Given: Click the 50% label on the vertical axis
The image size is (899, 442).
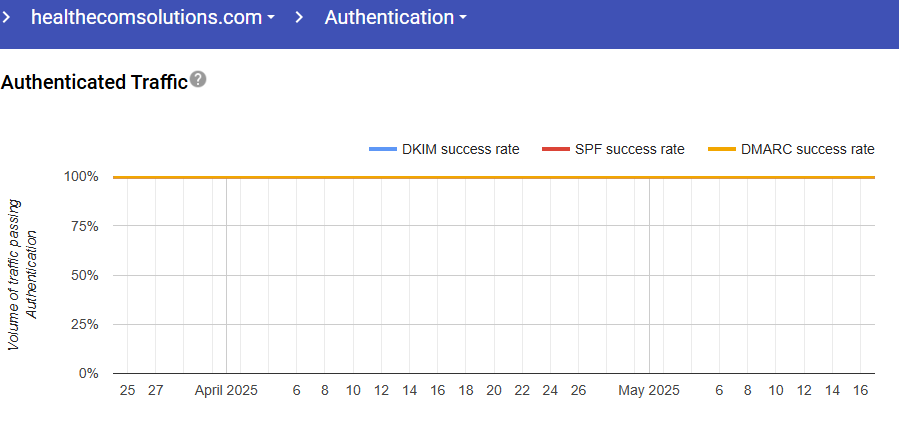Looking at the screenshot, I should 84,275.
